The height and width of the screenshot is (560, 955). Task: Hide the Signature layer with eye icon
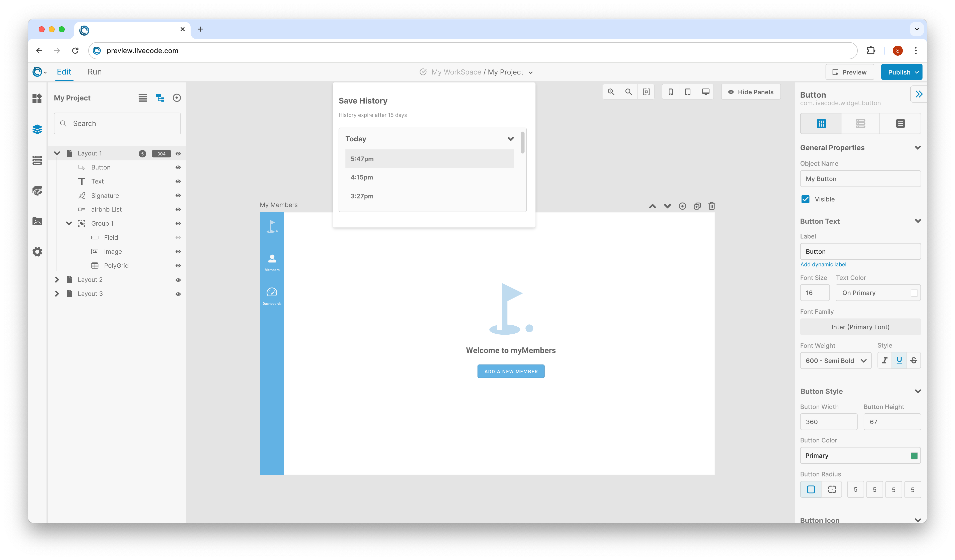click(x=178, y=196)
